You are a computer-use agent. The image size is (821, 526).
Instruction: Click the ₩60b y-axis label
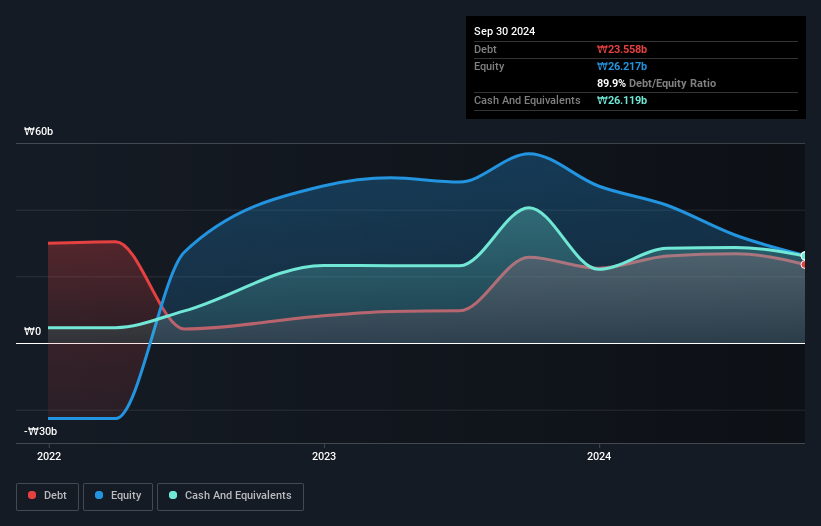tap(39, 131)
